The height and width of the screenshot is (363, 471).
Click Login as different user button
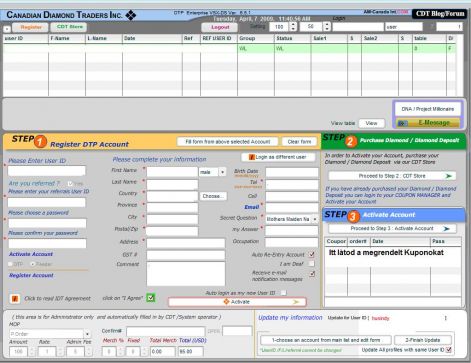(278, 157)
